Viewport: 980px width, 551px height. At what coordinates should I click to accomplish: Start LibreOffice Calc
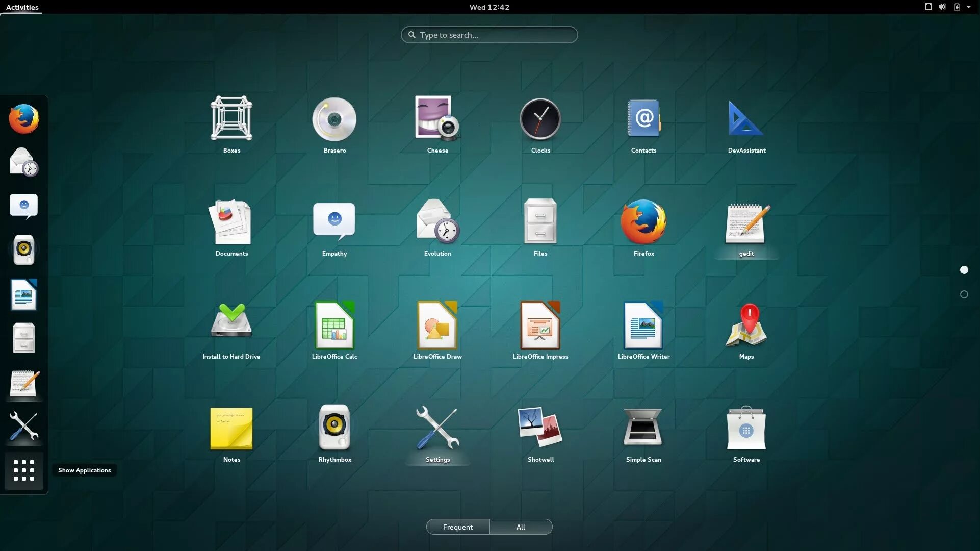click(334, 324)
